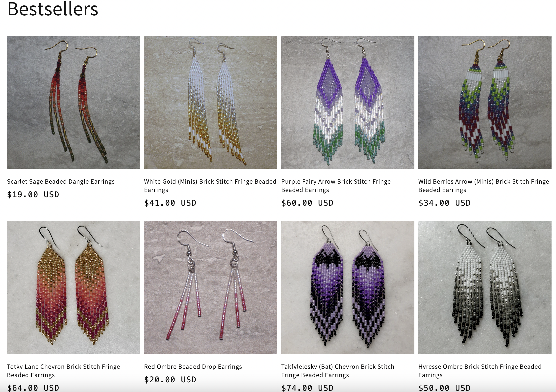Screen dimensions: 556x392
Task: Click Totkv Lane Chevron Brick Stitch title
Action: coord(63,371)
